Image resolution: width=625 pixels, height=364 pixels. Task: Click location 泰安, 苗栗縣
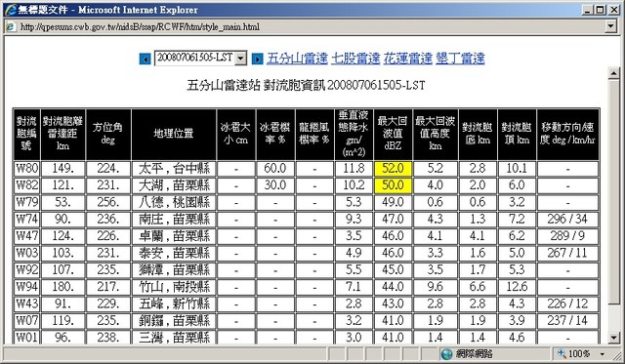[174, 253]
